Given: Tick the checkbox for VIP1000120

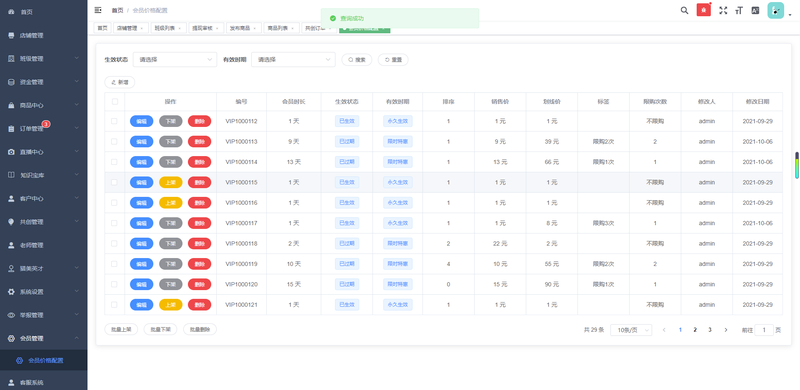Looking at the screenshot, I should [x=114, y=284].
